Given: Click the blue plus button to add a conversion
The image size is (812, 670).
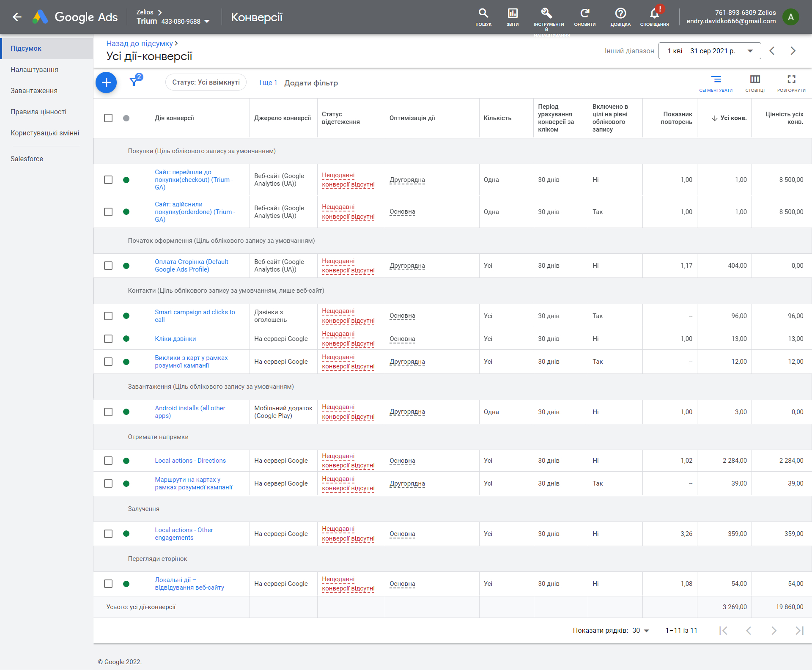Looking at the screenshot, I should click(x=106, y=82).
